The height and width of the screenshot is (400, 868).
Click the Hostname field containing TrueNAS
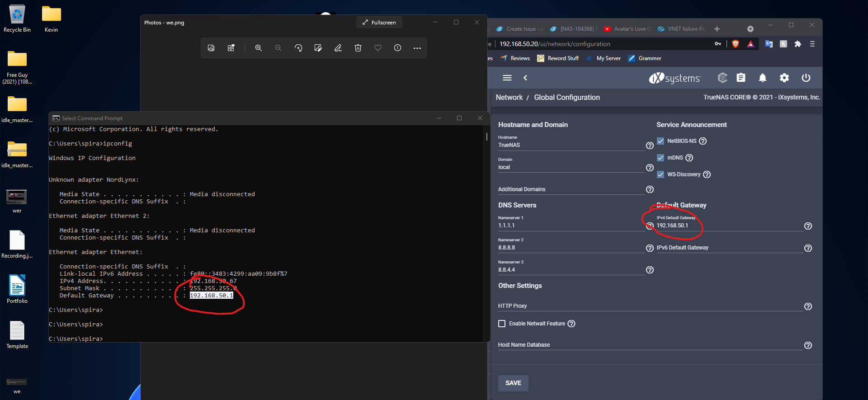pyautogui.click(x=571, y=145)
